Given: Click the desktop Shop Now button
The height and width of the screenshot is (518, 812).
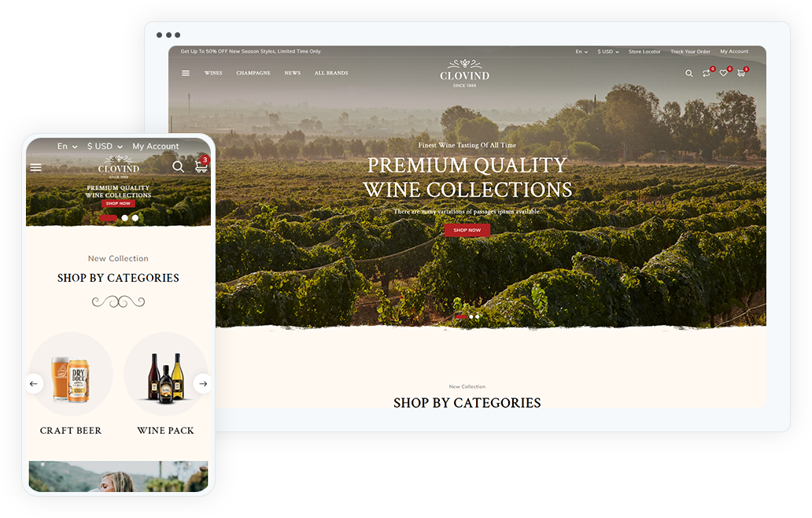Looking at the screenshot, I should [x=467, y=230].
